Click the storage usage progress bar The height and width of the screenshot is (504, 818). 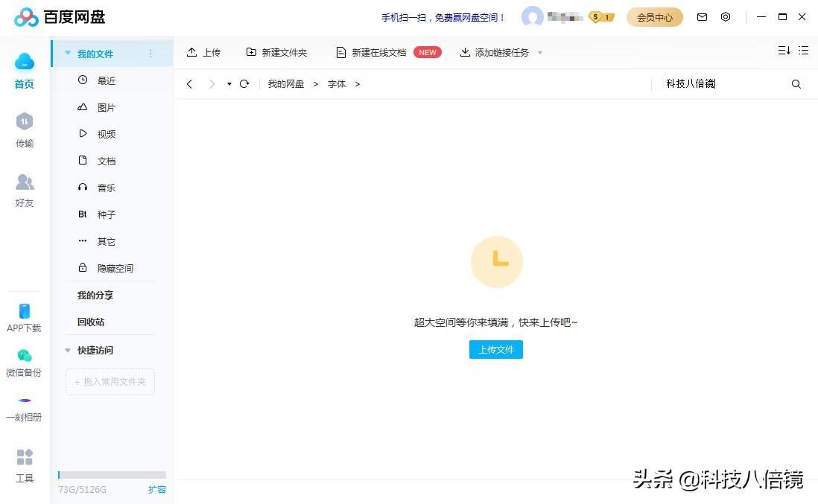(x=112, y=475)
